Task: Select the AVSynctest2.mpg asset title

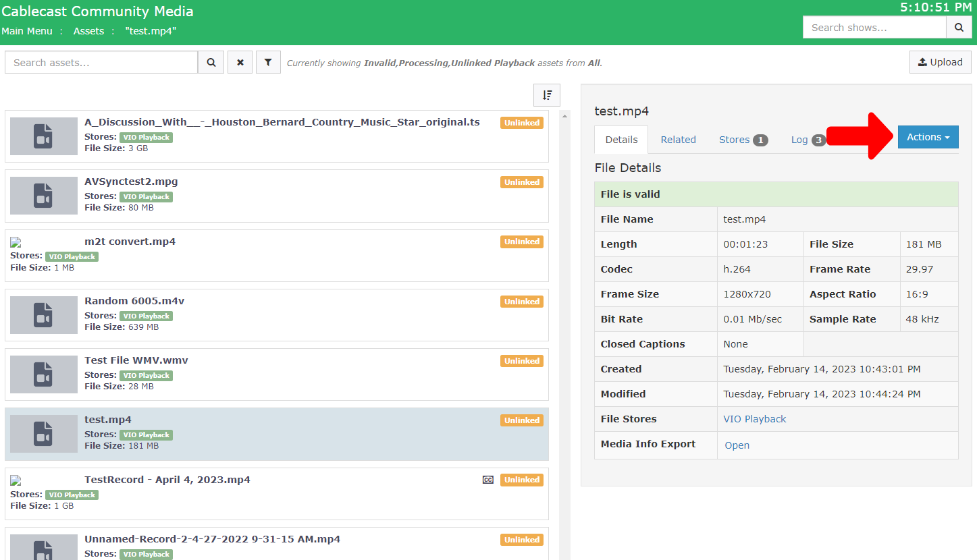Action: pos(131,181)
